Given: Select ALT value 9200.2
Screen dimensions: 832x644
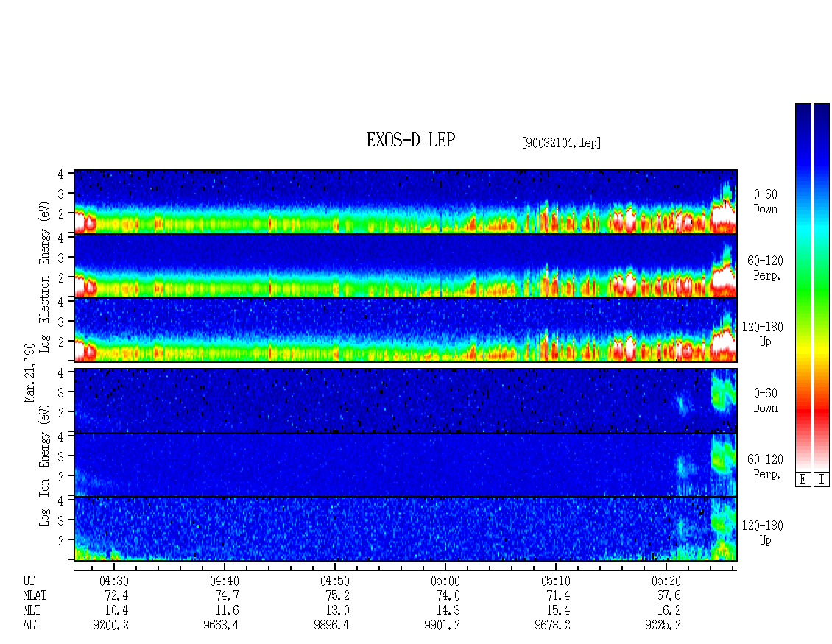Looking at the screenshot, I should click(x=110, y=626).
